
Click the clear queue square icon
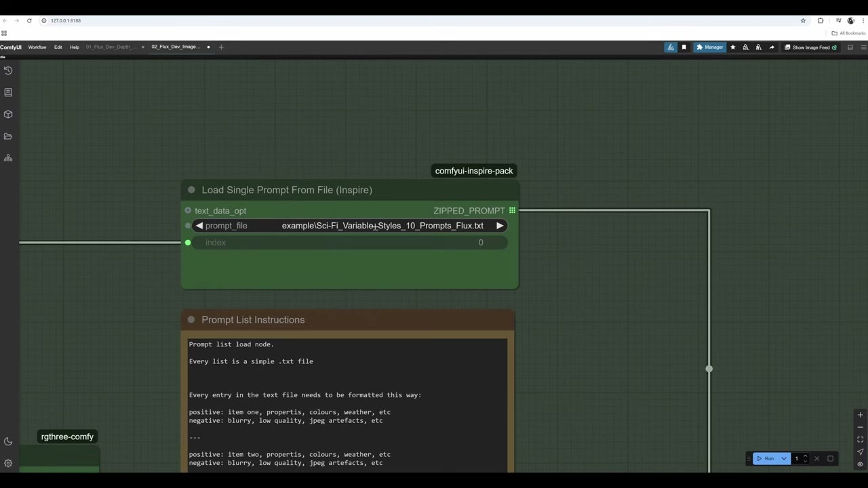pyautogui.click(x=830, y=459)
